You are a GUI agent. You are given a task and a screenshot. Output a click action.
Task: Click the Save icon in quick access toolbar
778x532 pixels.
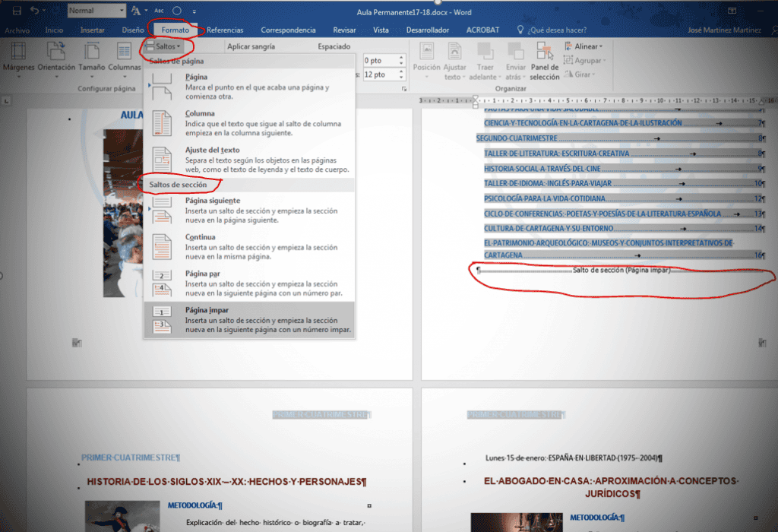coord(17,11)
